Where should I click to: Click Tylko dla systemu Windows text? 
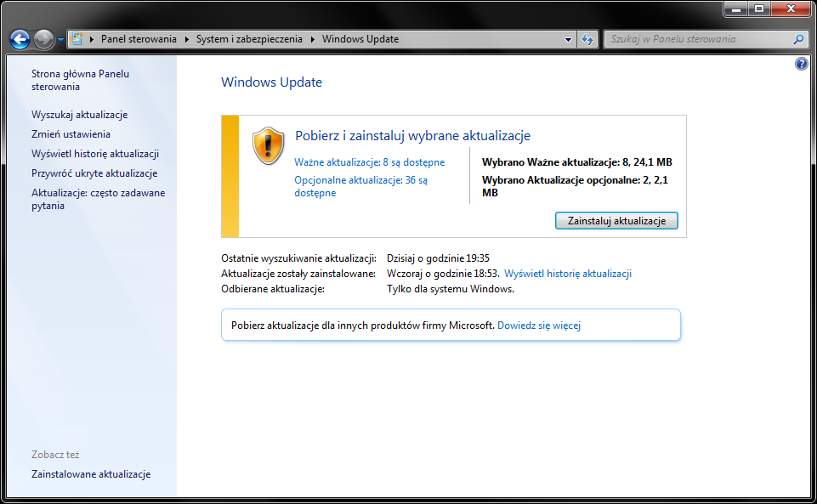tap(451, 289)
